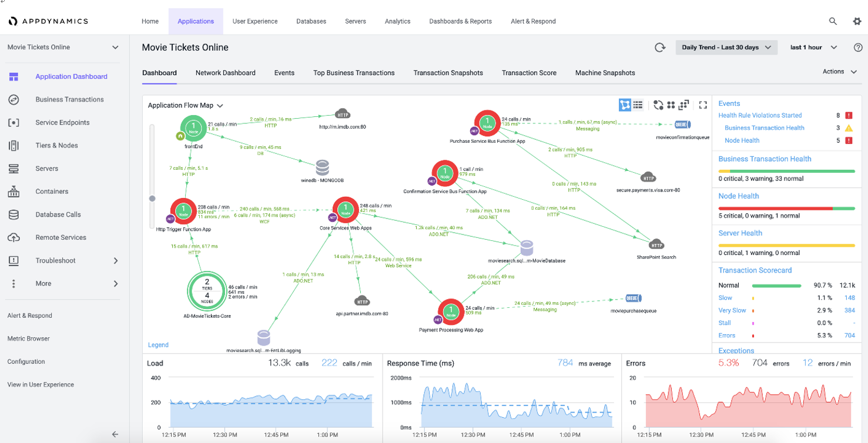This screenshot has height=443, width=868.
Task: Expand the Troubleshoot sidebar submenu
Action: click(115, 260)
